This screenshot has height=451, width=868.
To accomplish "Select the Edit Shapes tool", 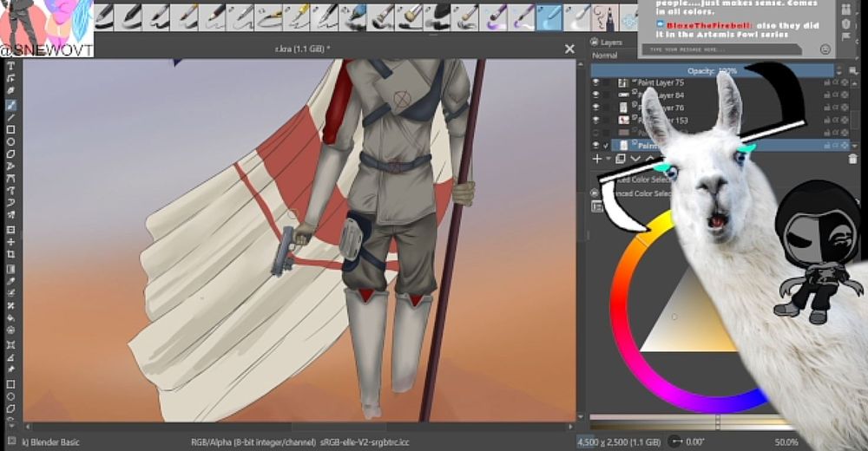I will pos(10,78).
